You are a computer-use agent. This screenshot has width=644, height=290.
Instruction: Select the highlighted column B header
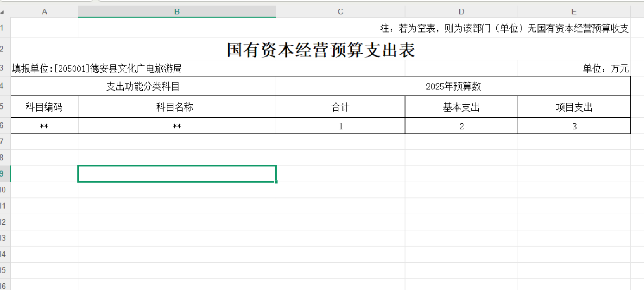tap(177, 12)
